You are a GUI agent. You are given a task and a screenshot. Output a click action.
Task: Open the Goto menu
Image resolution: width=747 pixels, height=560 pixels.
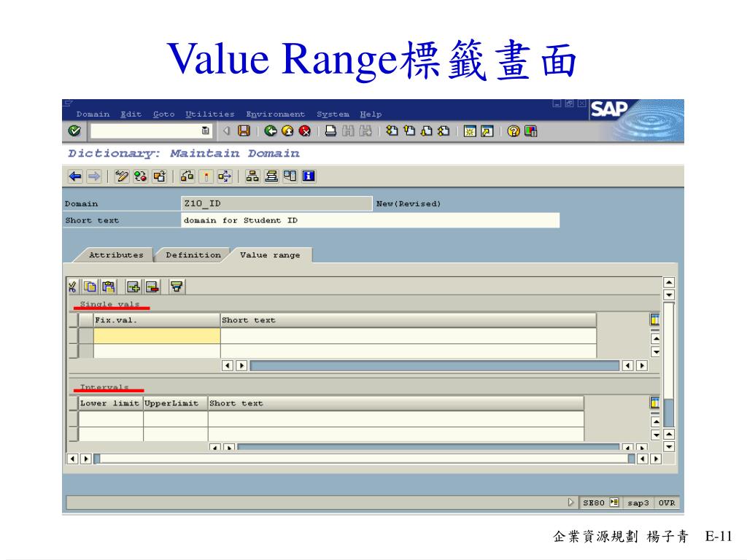163,114
